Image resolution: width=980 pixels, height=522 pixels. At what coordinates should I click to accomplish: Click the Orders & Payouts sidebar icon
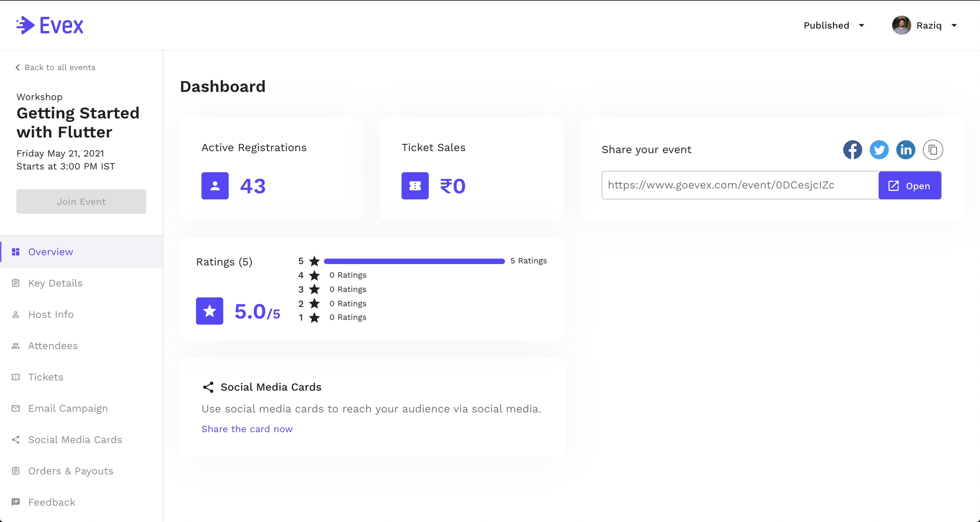pos(16,471)
